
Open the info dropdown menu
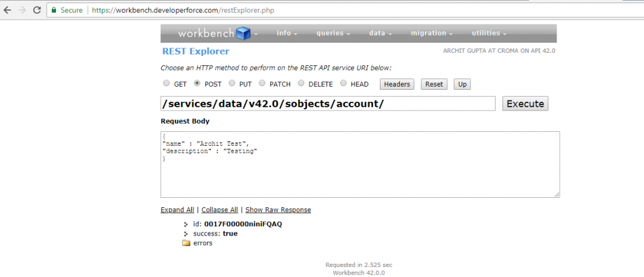[x=287, y=33]
